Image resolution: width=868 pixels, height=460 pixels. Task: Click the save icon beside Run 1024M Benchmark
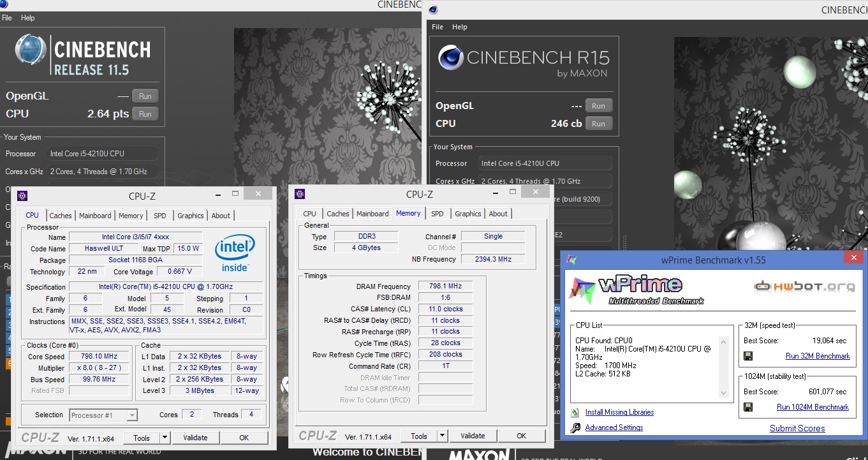tap(749, 407)
